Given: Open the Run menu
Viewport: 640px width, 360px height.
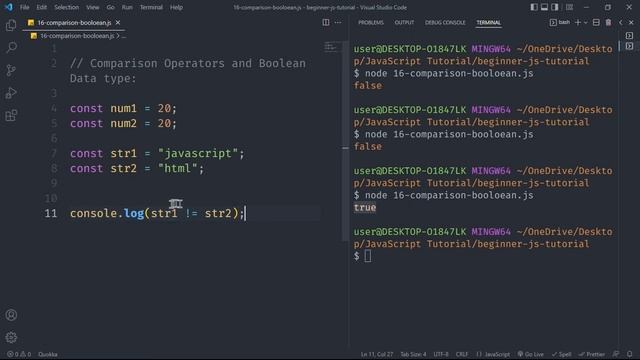Looking at the screenshot, I should (127, 7).
